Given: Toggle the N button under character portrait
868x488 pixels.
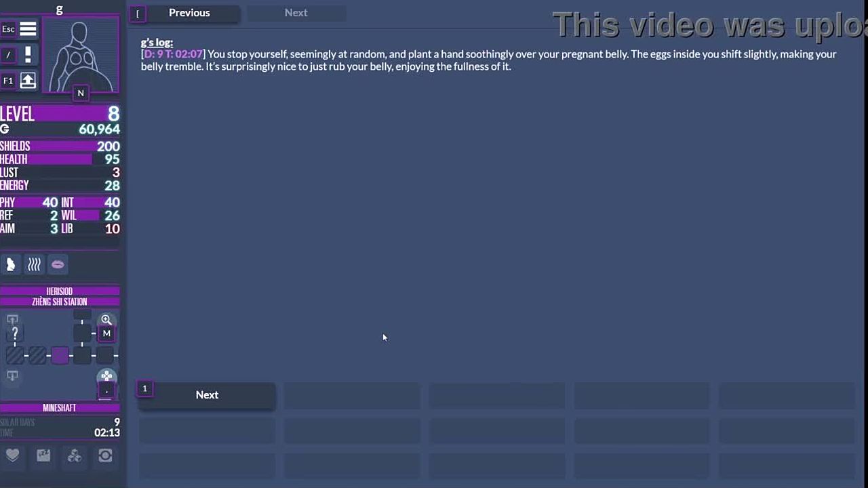Looking at the screenshot, I should pyautogui.click(x=81, y=93).
